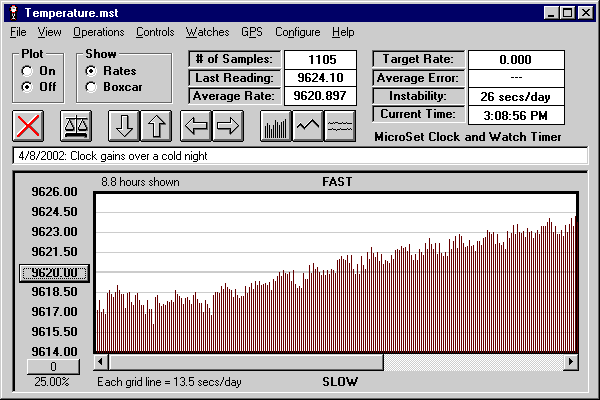Select Plot Off radio button
Image resolution: width=600 pixels, height=400 pixels.
point(27,87)
